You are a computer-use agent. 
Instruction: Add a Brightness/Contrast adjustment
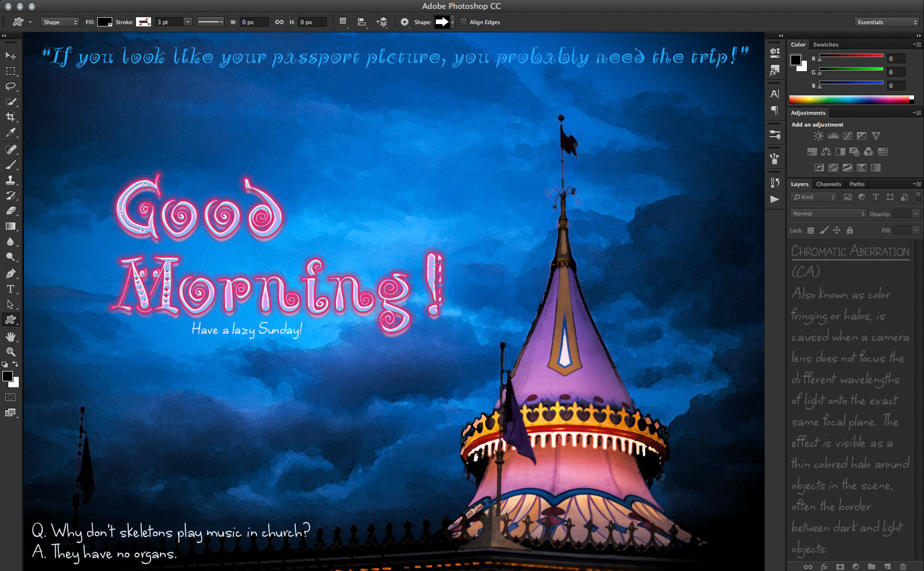pyautogui.click(x=819, y=136)
